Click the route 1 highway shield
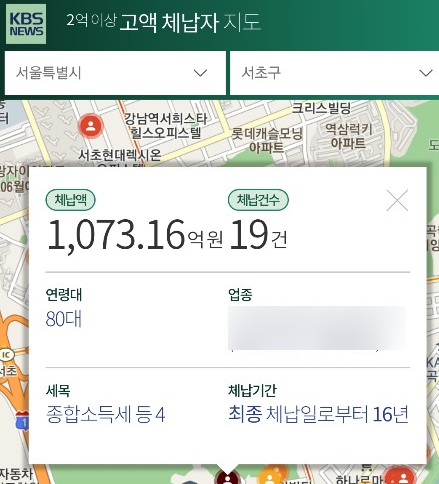Viewport: 439px width, 484px height. click(x=22, y=421)
